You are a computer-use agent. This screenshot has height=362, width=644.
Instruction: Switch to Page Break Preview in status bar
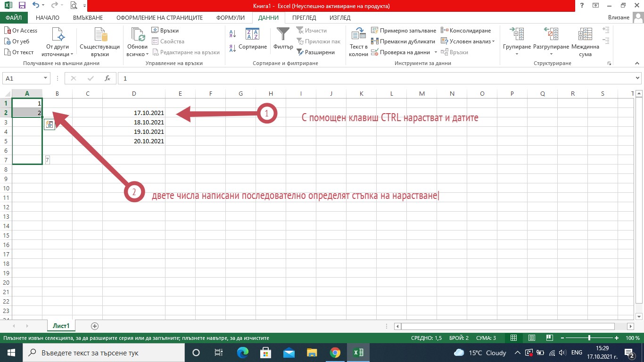[x=550, y=338]
